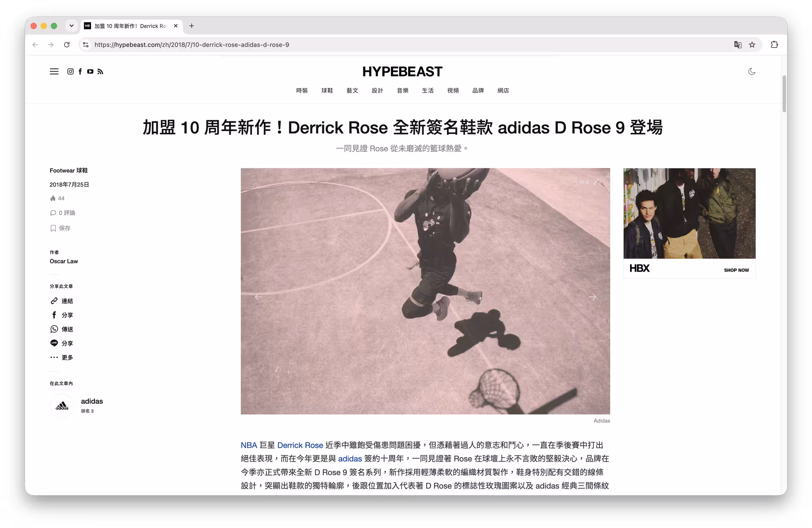Viewport: 812px width, 528px height.
Task: Open the NBA link in article
Action: coord(249,445)
